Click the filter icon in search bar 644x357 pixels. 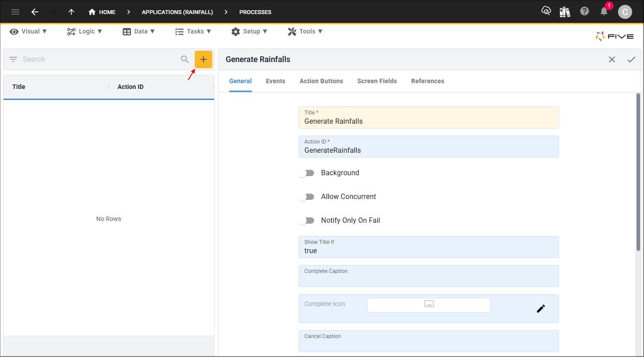click(x=13, y=59)
